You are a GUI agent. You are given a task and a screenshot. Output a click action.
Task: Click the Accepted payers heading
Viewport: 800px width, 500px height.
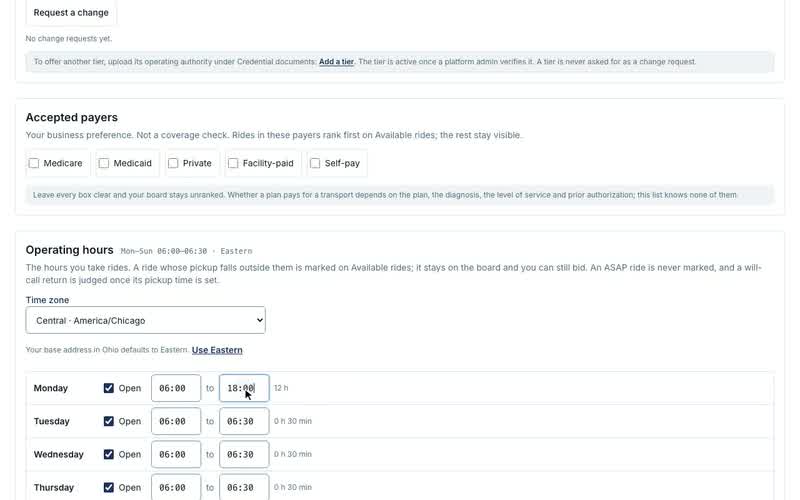point(71,117)
